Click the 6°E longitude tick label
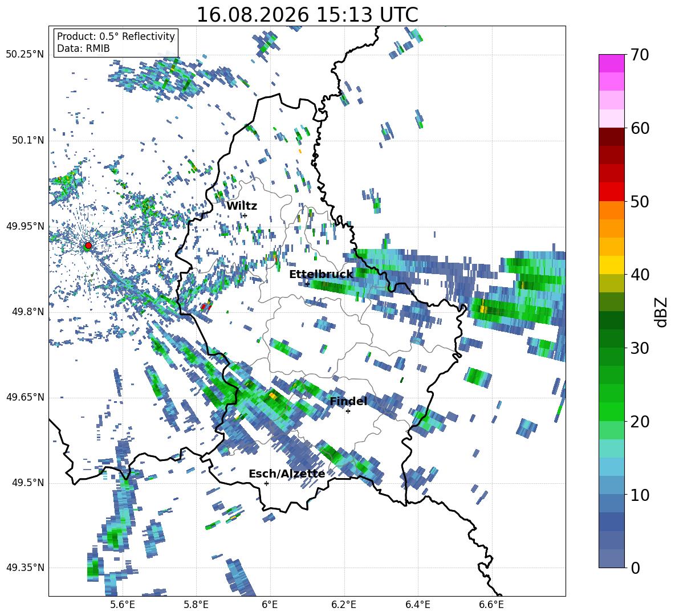The height and width of the screenshot is (616, 675). pos(270,605)
